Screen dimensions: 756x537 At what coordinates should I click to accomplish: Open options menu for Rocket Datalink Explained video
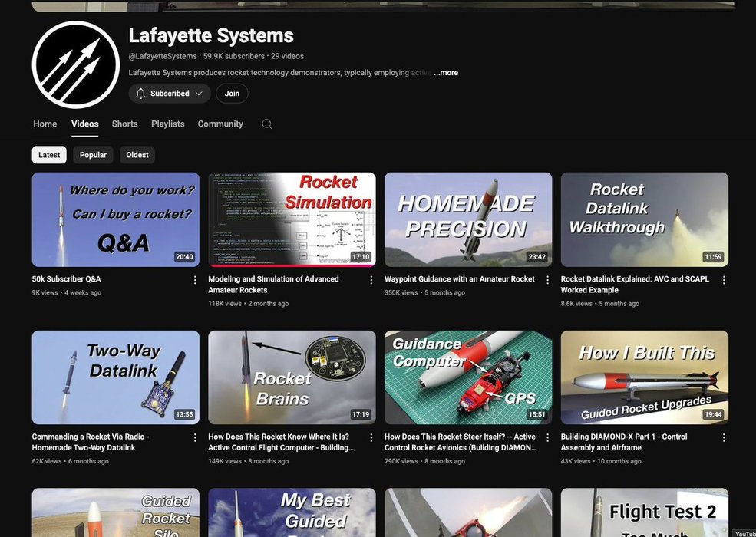coord(724,280)
